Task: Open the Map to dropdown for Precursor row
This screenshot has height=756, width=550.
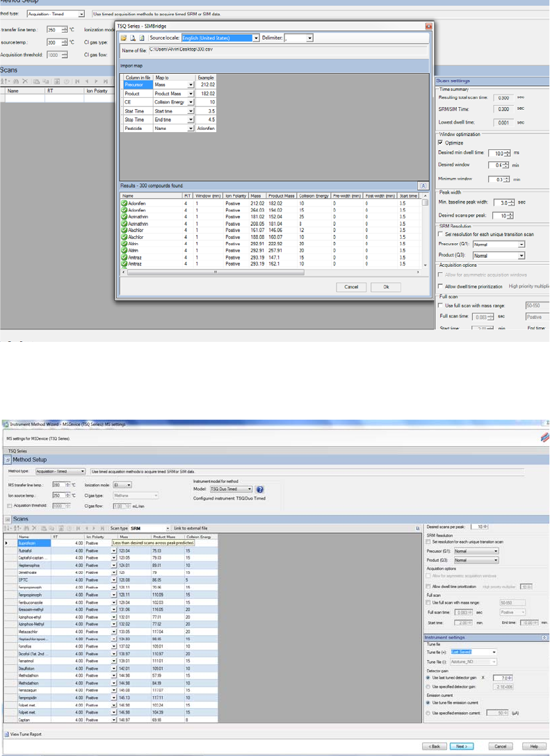Action: tap(191, 85)
